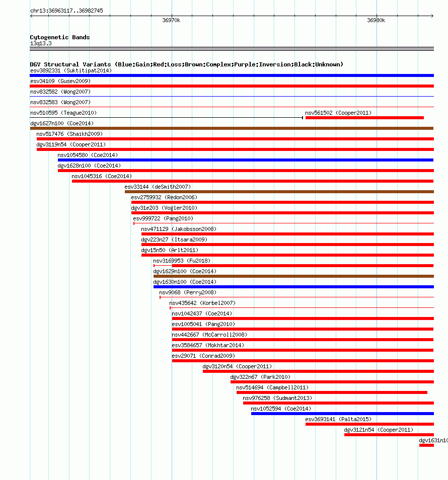Open dgv1630n100 (Coe2014) variant

click(x=185, y=282)
